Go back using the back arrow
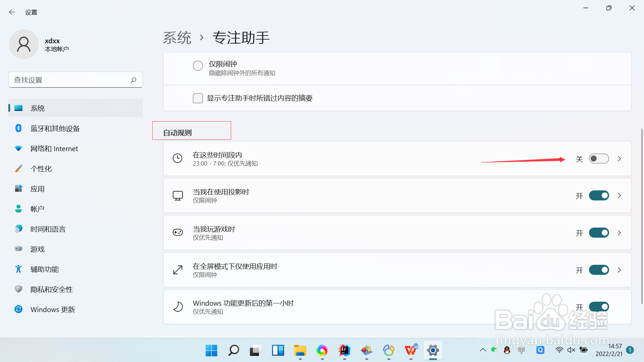The height and width of the screenshot is (362, 644). click(x=12, y=12)
